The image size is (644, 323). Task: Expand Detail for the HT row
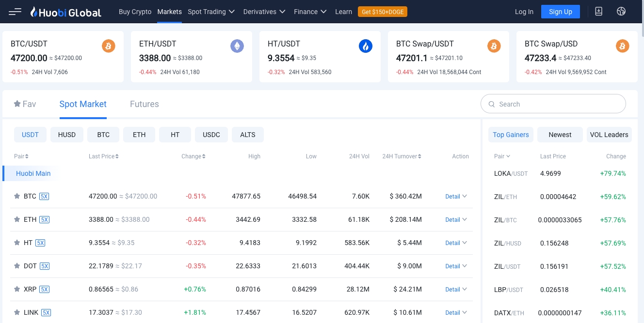[456, 243]
